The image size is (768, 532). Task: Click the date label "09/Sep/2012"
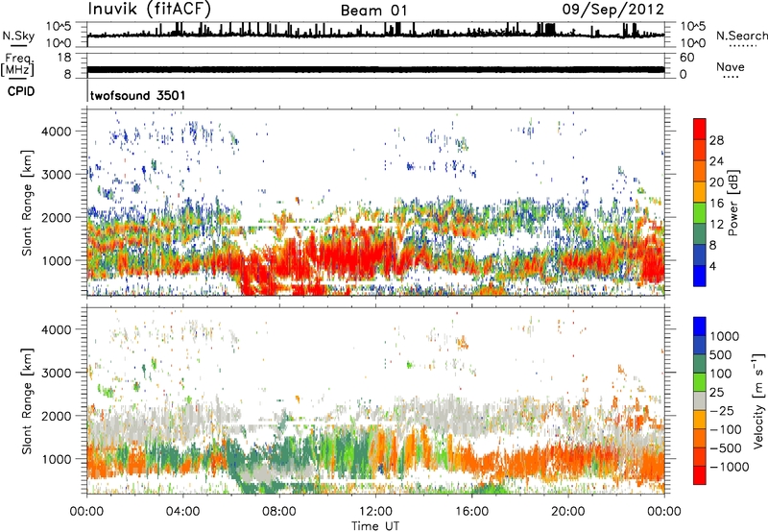click(x=612, y=10)
